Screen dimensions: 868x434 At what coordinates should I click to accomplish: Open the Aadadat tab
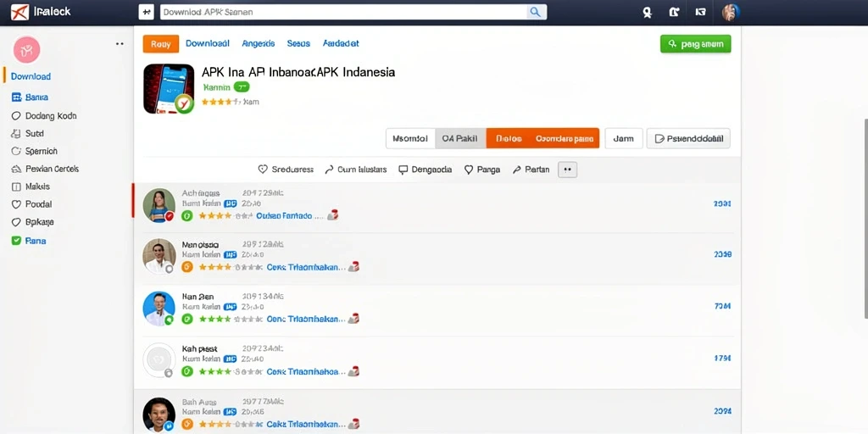[341, 43]
